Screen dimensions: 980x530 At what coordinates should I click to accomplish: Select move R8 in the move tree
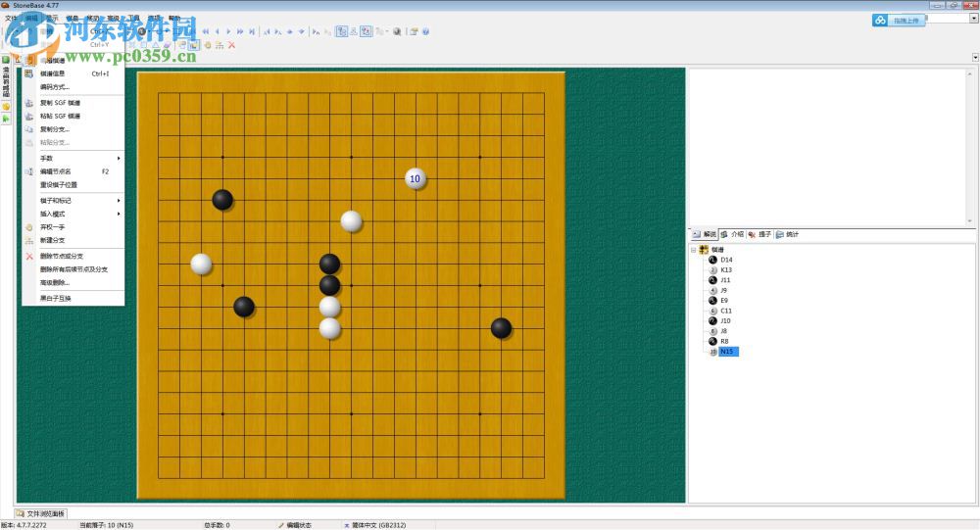point(724,341)
